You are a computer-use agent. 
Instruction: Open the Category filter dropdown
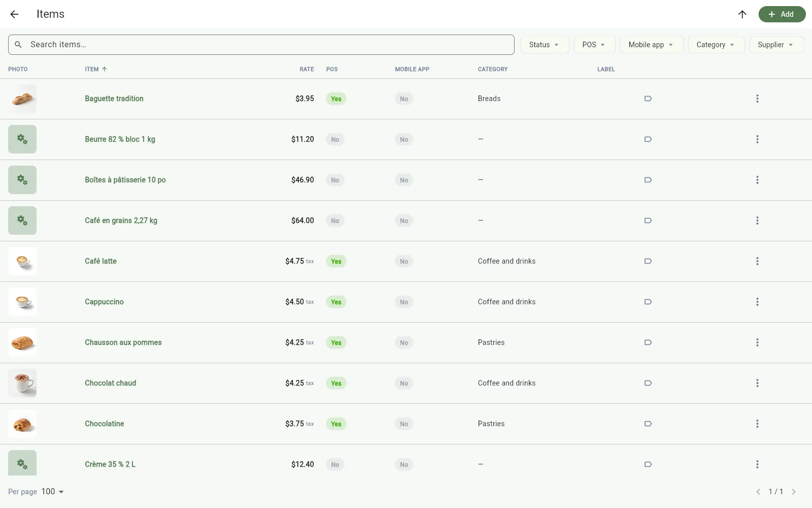[x=717, y=45]
